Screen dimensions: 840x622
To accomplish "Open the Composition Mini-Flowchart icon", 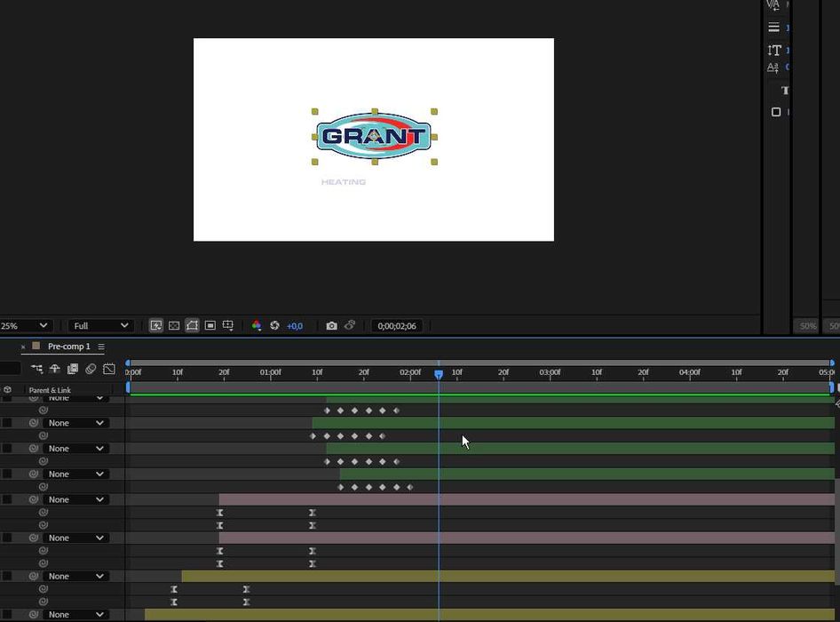I will (36, 369).
